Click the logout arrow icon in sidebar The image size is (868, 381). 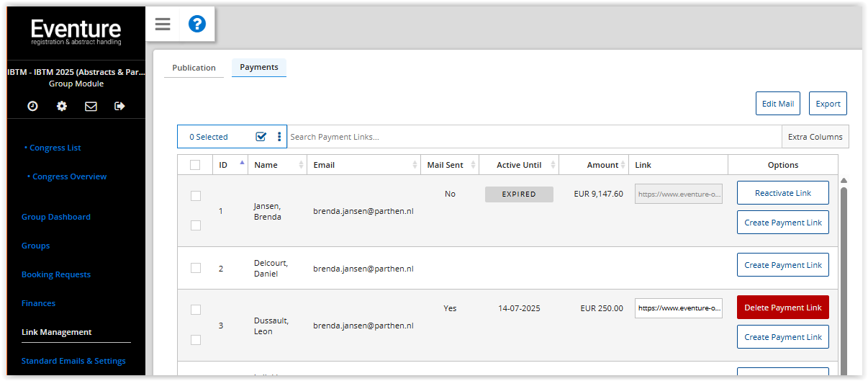[119, 106]
